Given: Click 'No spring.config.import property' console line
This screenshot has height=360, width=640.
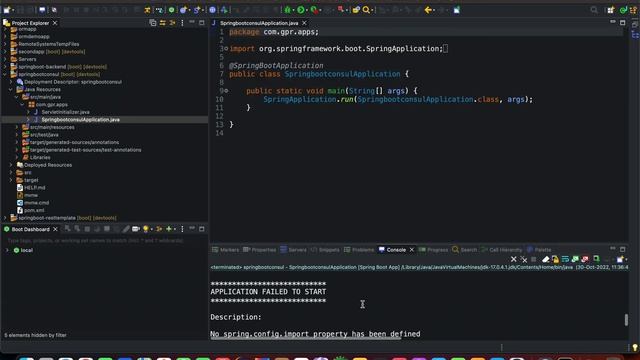Looking at the screenshot, I should coord(315,334).
